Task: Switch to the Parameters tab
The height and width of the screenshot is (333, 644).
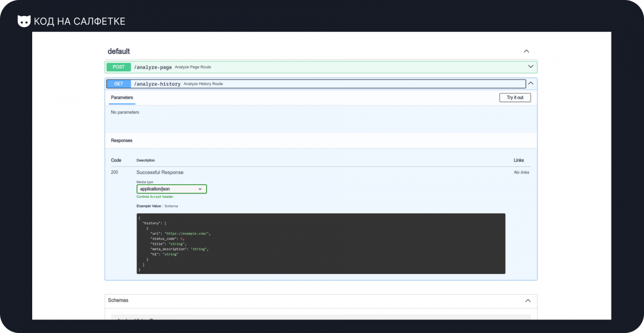Action: pyautogui.click(x=122, y=98)
